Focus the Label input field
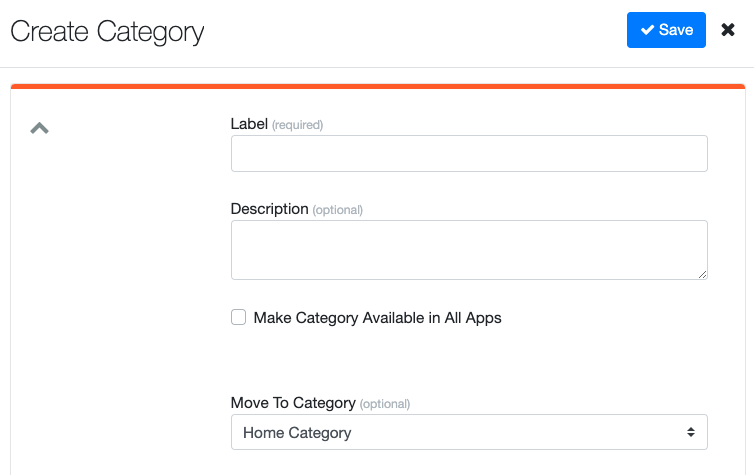The height and width of the screenshot is (475, 754). (x=469, y=154)
